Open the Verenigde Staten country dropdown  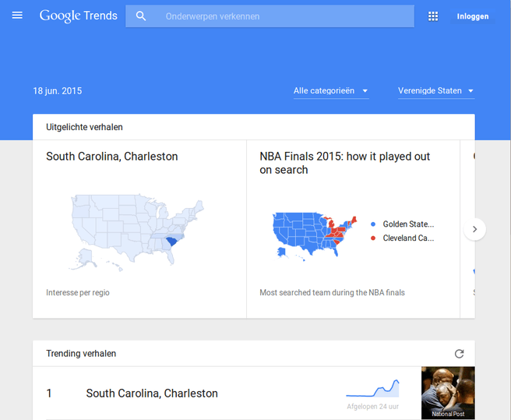[x=435, y=91]
